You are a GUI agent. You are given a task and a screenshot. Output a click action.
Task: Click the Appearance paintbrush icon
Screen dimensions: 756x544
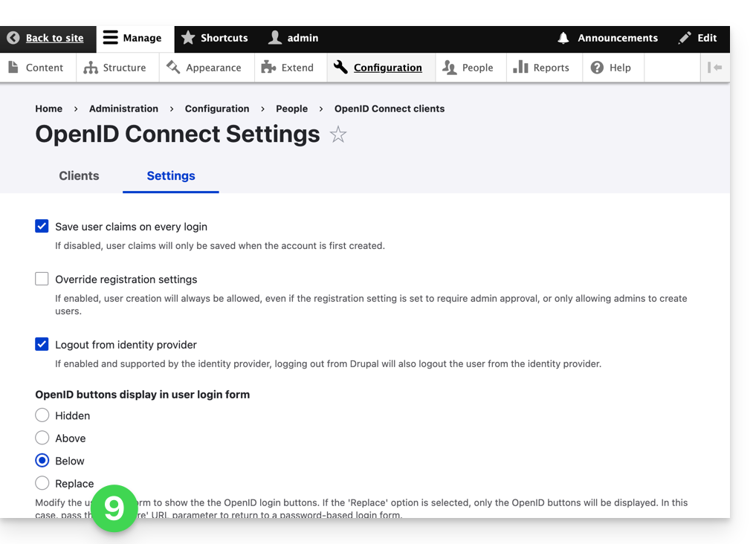coord(173,68)
